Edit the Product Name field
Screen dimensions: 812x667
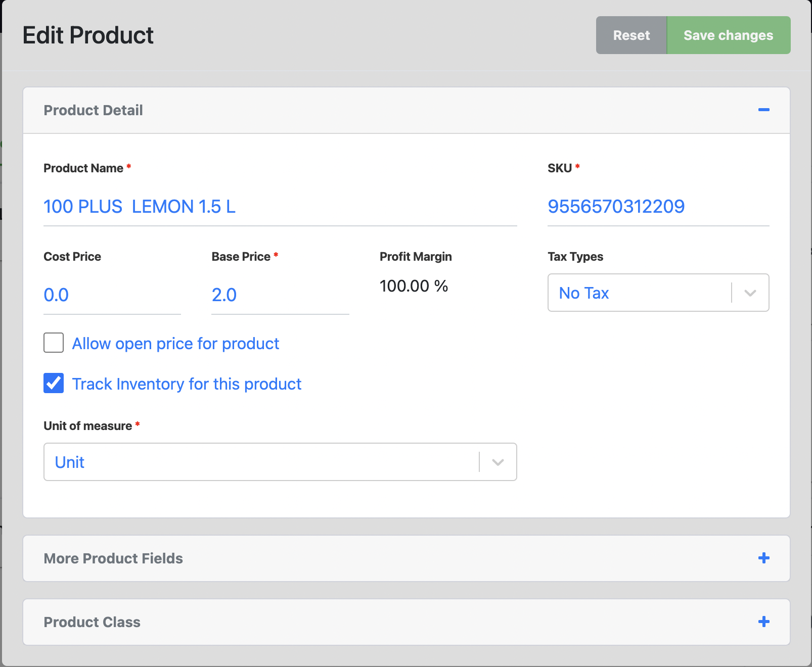280,207
